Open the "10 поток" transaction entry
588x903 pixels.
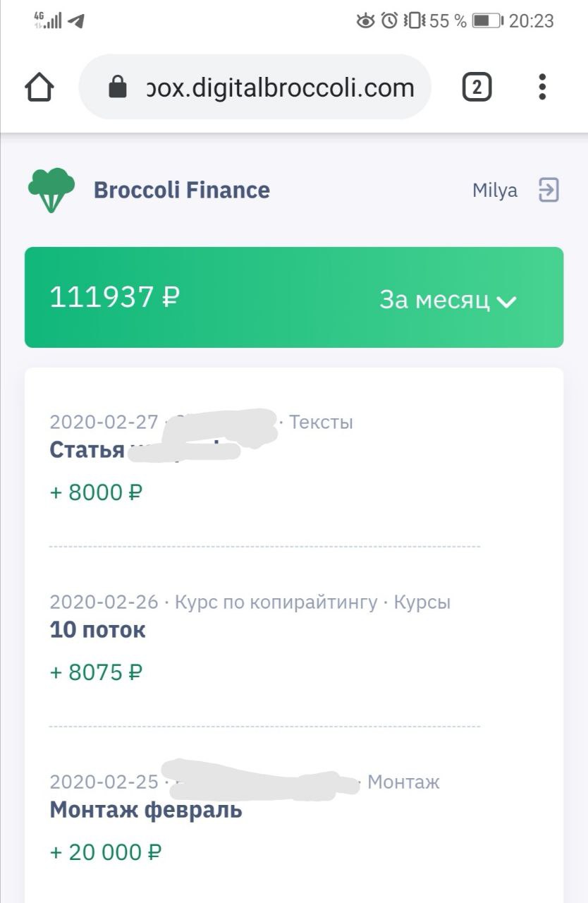[x=97, y=630]
